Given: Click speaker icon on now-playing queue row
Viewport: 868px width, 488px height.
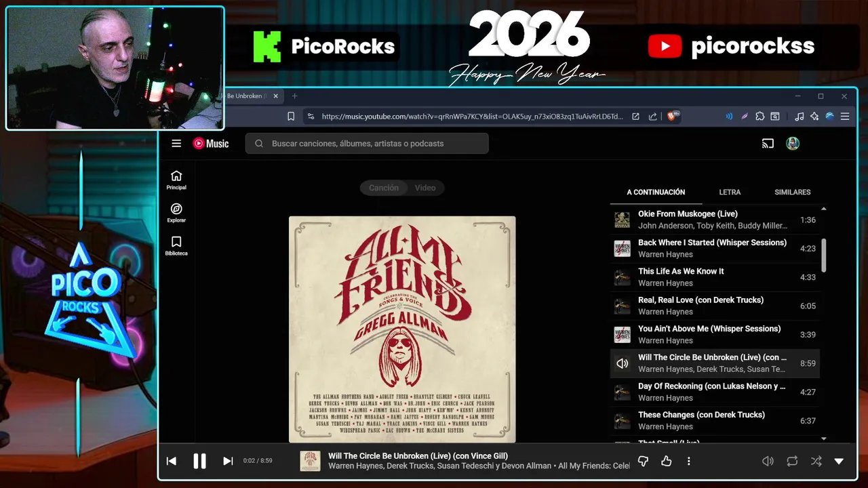Looking at the screenshot, I should click(x=622, y=363).
